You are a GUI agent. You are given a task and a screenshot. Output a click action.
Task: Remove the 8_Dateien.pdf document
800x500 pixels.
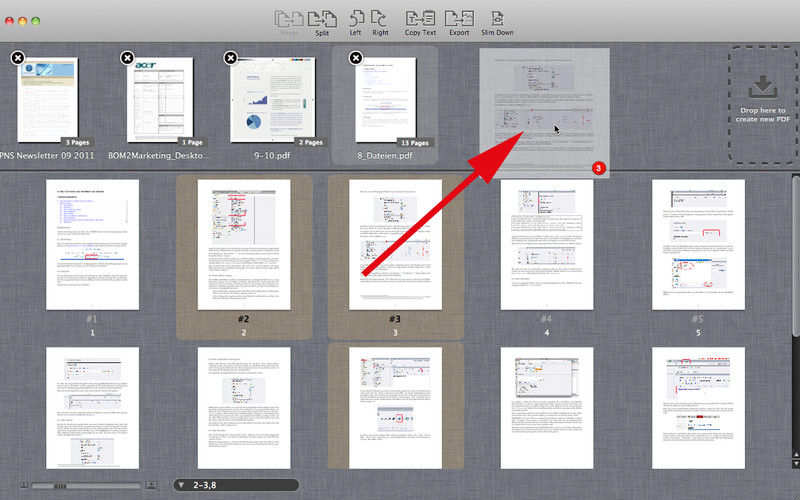pyautogui.click(x=356, y=58)
